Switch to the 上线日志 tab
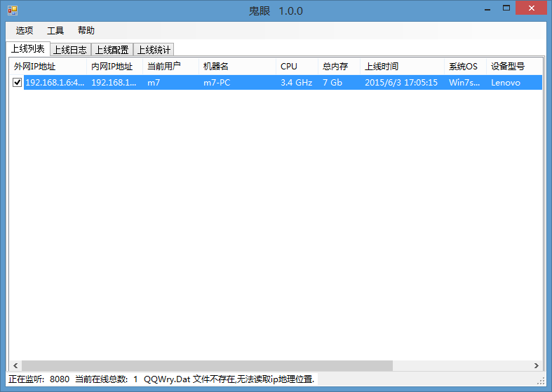The image size is (552, 392). click(x=70, y=50)
